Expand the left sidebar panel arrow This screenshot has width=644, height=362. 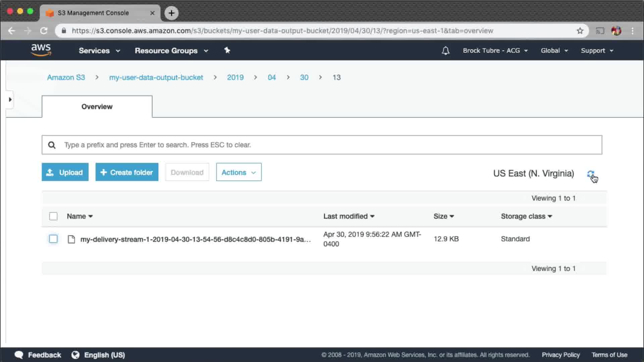click(10, 100)
